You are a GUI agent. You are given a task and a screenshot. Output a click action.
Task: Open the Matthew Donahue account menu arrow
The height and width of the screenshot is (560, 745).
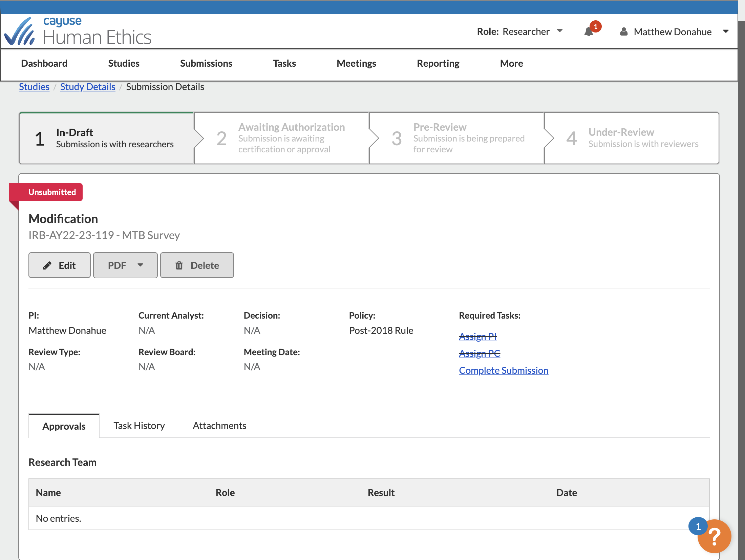pyautogui.click(x=726, y=31)
